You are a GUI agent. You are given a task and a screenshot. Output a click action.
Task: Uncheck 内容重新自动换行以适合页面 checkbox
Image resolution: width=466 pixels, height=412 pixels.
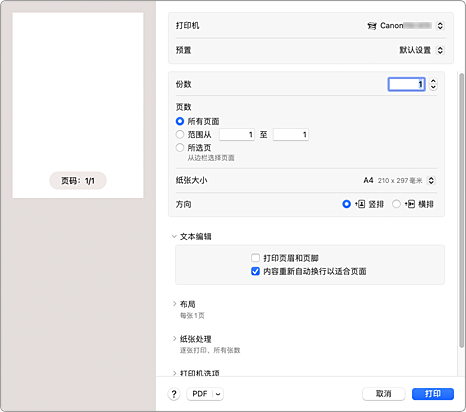255,271
